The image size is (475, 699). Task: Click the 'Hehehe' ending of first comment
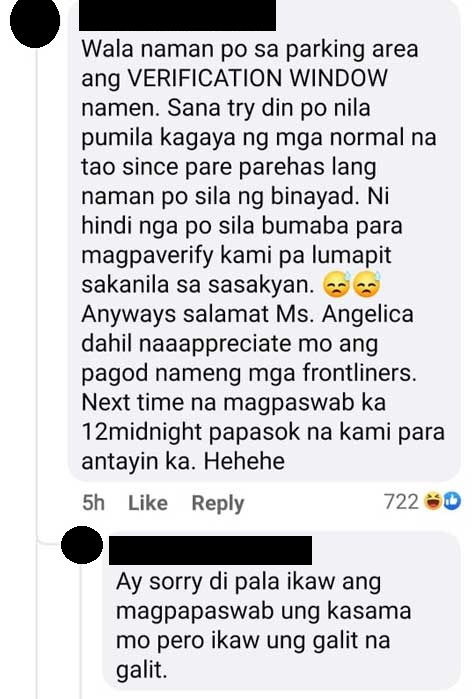244,461
